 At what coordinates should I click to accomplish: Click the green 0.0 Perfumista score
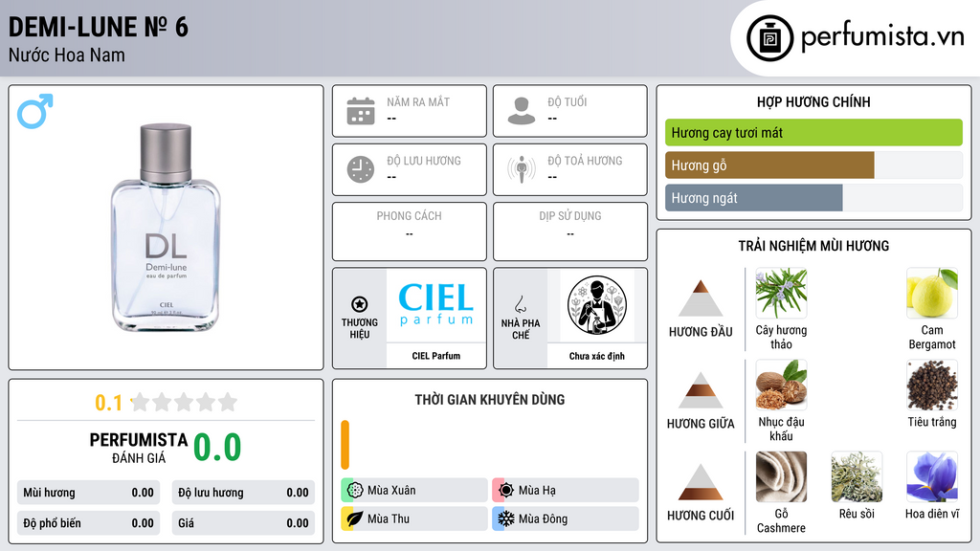217,448
